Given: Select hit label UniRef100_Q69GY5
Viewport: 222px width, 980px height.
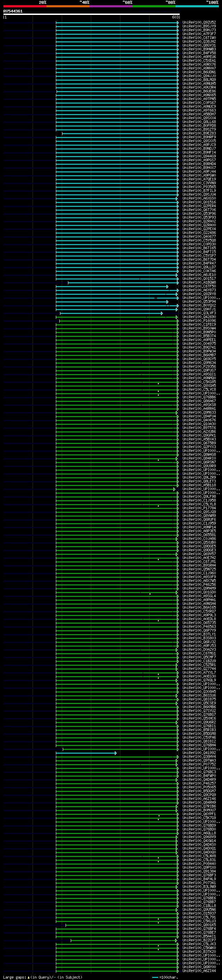Looking at the screenshot, I should point(199,359).
